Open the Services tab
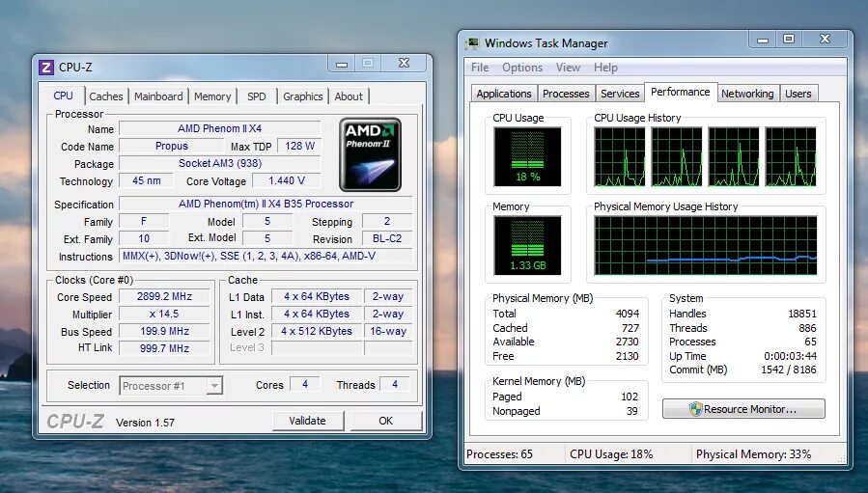The width and height of the screenshot is (868, 493). pos(620,94)
